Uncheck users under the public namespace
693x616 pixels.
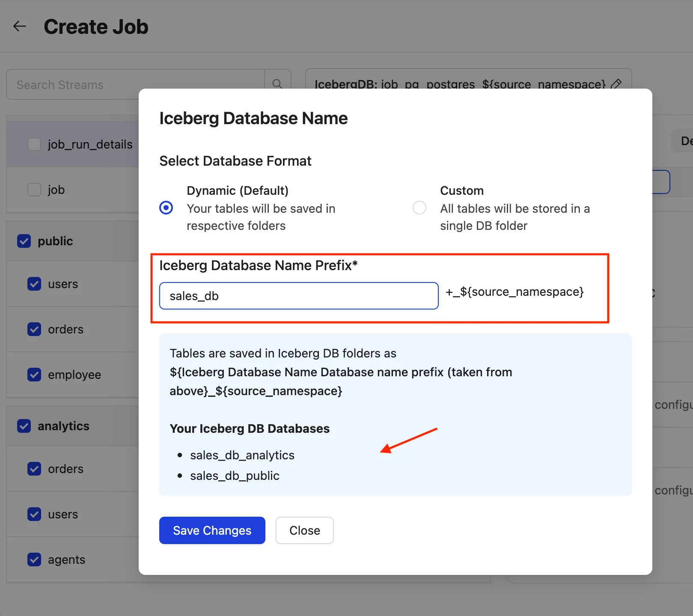point(34,284)
